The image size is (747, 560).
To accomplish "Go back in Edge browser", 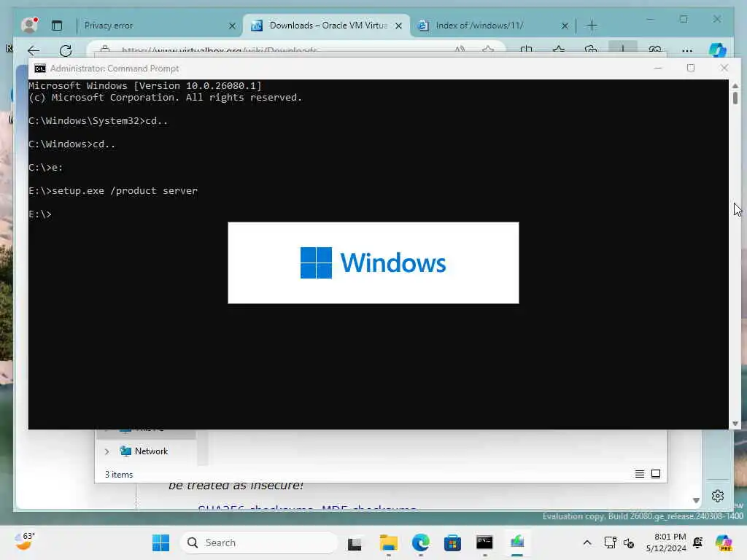I will [x=34, y=50].
